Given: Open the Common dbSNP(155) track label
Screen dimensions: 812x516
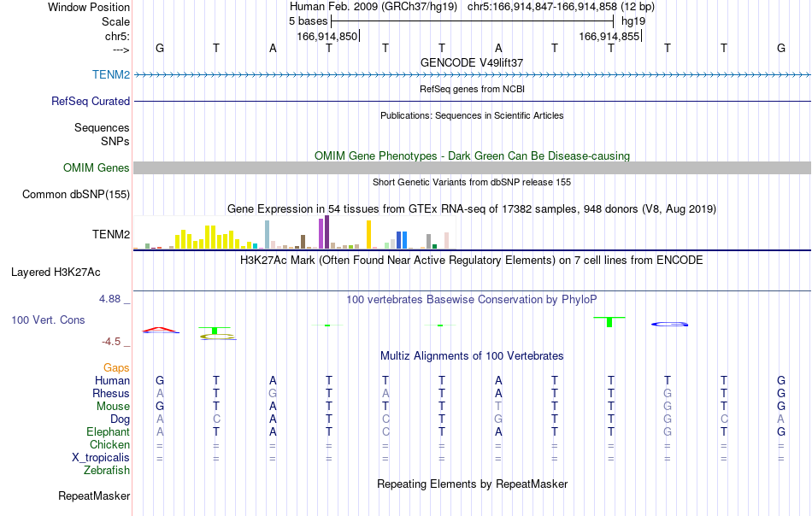Looking at the screenshot, I should [75, 195].
